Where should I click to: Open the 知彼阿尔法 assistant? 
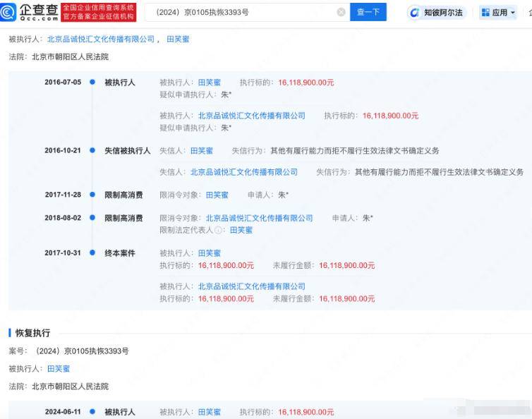[x=437, y=13]
